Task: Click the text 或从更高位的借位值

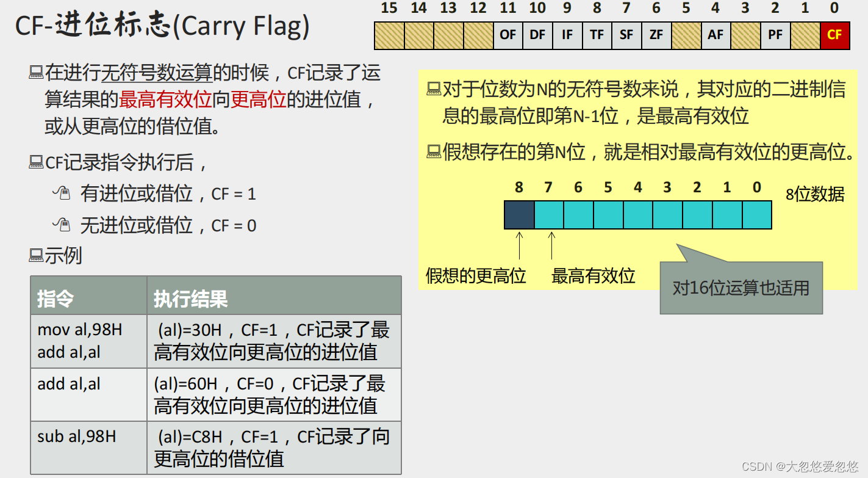Action: tap(132, 127)
